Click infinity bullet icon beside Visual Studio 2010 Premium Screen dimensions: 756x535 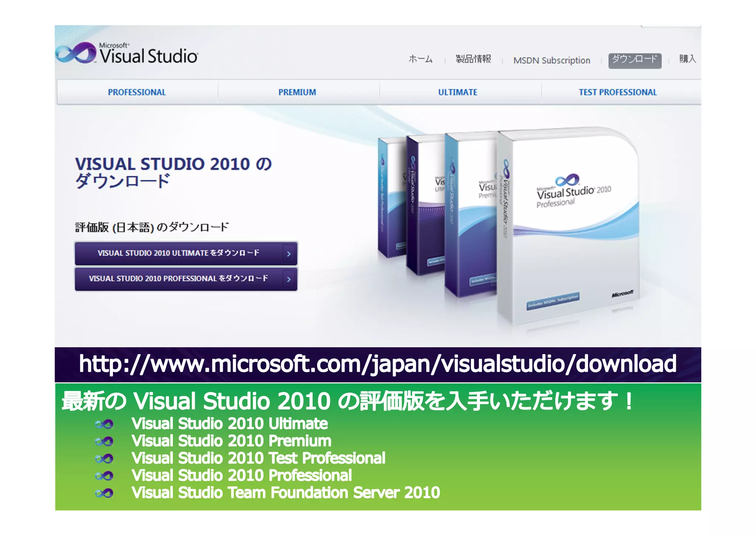click(x=104, y=442)
